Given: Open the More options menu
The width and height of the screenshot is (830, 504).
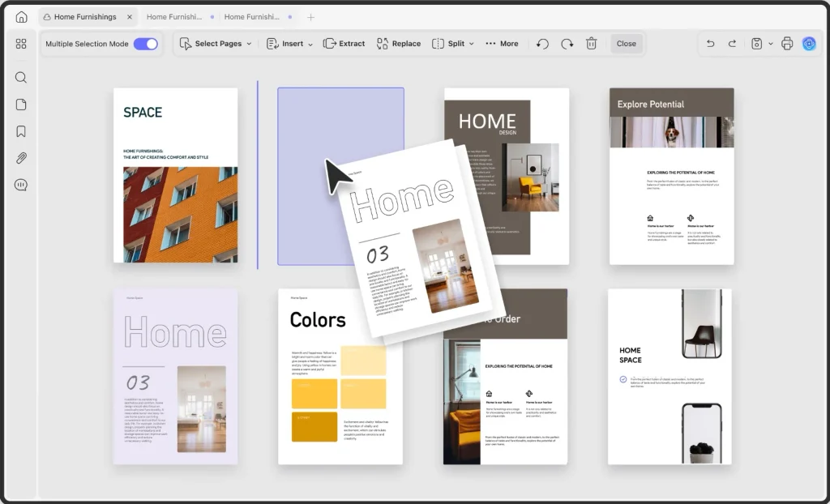Looking at the screenshot, I should 502,44.
